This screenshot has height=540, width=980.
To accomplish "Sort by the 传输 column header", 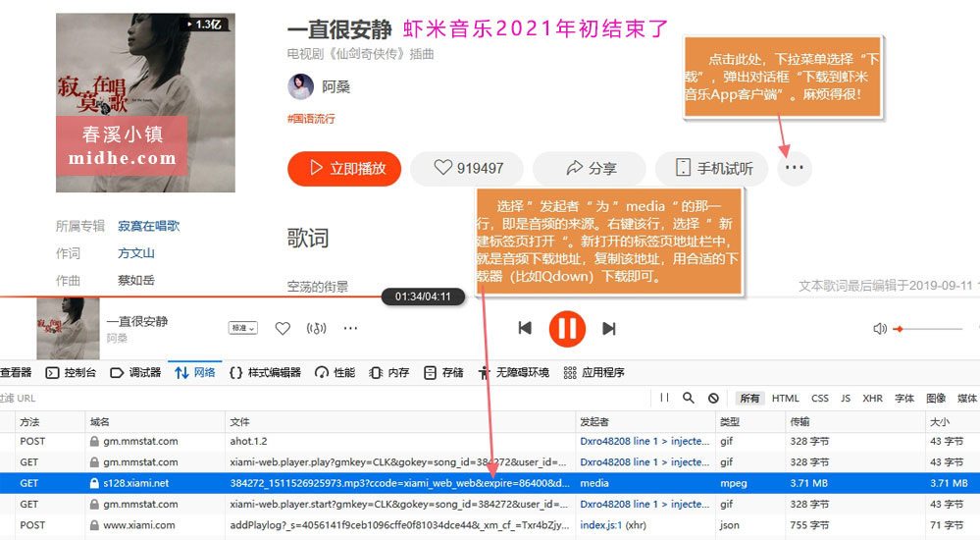I will pyautogui.click(x=855, y=422).
